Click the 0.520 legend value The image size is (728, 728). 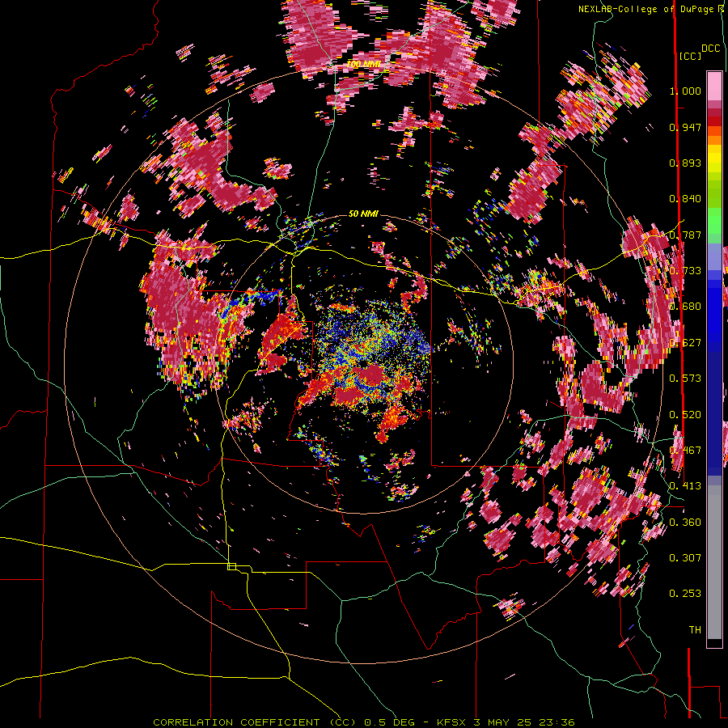tap(685, 415)
